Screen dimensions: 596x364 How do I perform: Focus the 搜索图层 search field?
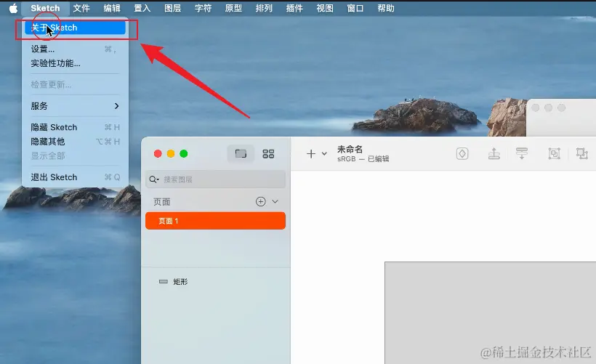click(x=216, y=179)
